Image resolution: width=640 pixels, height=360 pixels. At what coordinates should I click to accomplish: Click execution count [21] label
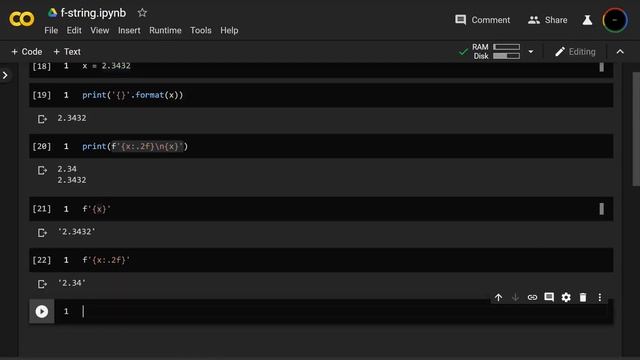(42, 209)
